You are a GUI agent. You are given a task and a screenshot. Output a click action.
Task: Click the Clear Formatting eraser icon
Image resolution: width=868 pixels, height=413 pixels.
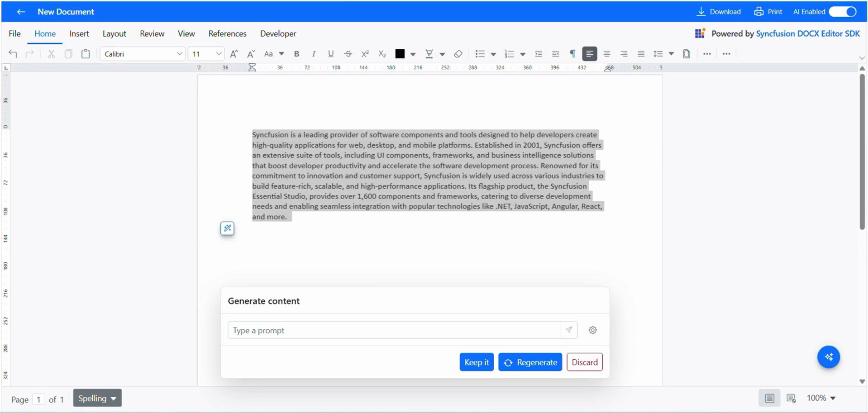pos(458,54)
